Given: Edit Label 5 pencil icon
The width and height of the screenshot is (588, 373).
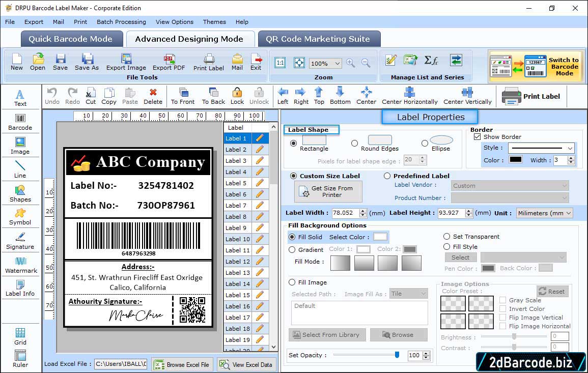Looking at the screenshot, I should click(x=260, y=183).
